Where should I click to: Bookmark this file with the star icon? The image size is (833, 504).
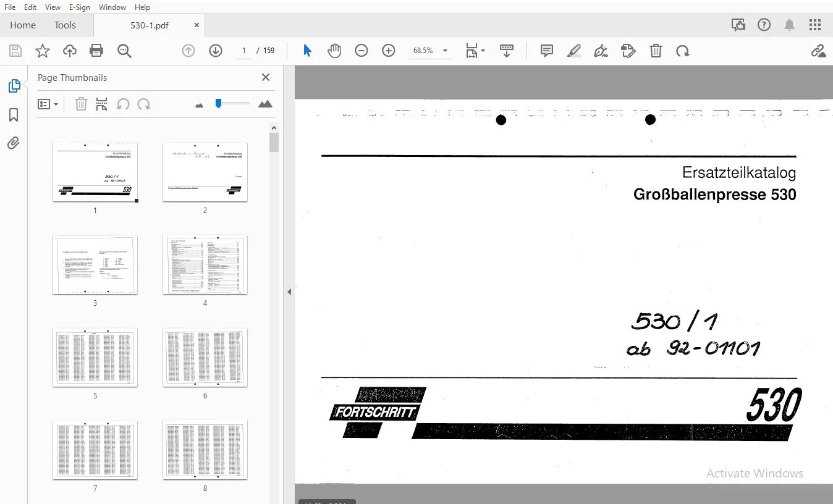coord(42,51)
